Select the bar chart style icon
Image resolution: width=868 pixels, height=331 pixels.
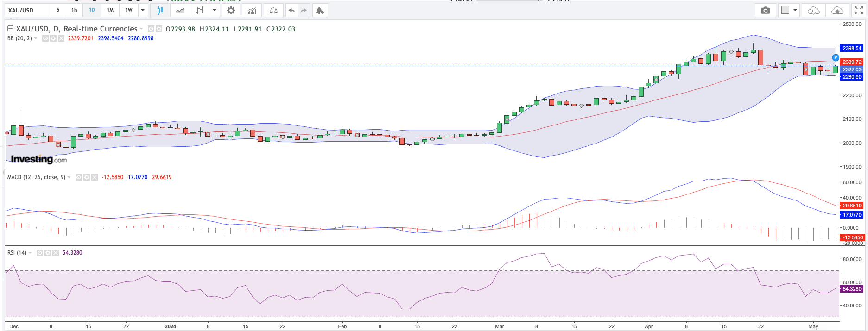click(x=200, y=10)
